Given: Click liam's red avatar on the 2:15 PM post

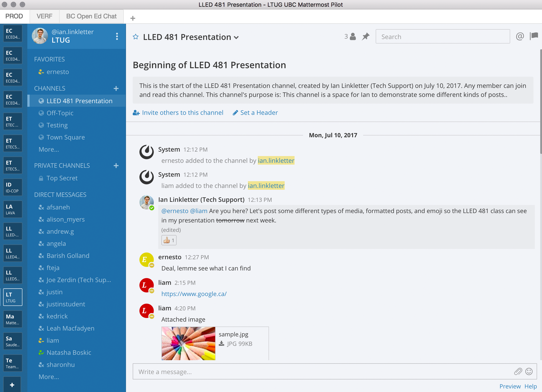Looking at the screenshot, I should click(146, 285).
